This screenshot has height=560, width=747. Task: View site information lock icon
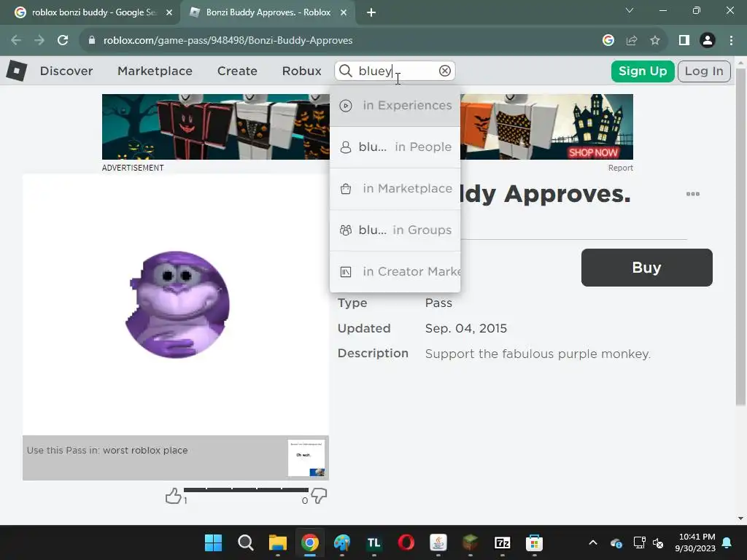[x=92, y=41]
